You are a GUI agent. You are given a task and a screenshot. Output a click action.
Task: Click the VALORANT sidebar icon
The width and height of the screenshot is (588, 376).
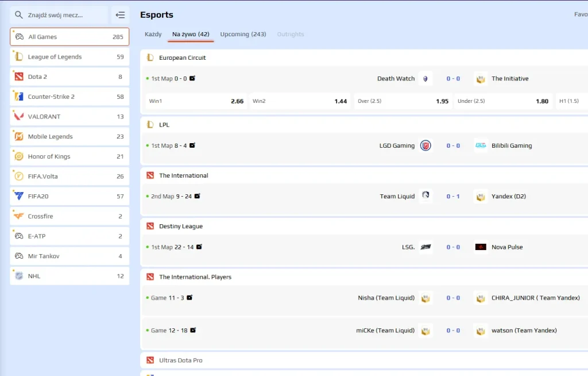tap(19, 117)
